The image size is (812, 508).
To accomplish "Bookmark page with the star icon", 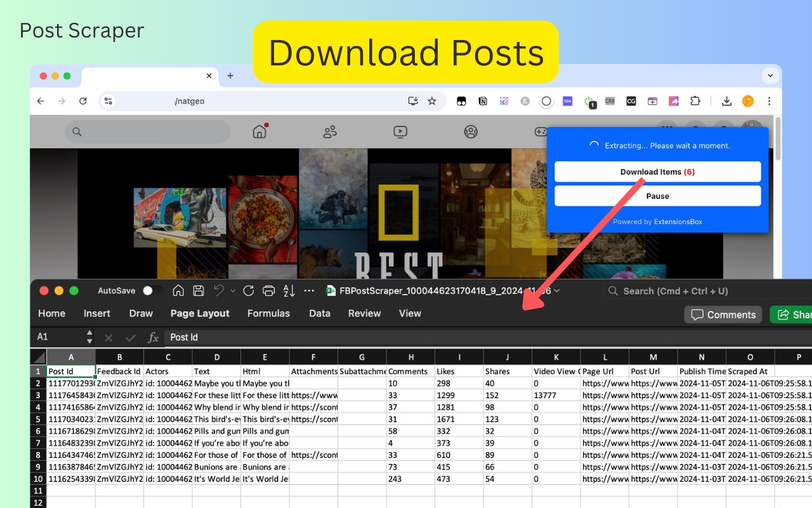I will pyautogui.click(x=432, y=101).
